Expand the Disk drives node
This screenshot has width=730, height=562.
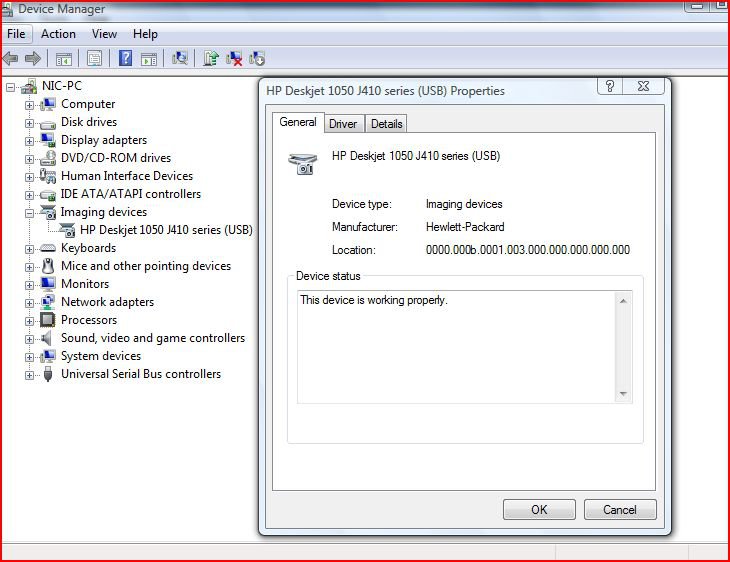(29, 123)
